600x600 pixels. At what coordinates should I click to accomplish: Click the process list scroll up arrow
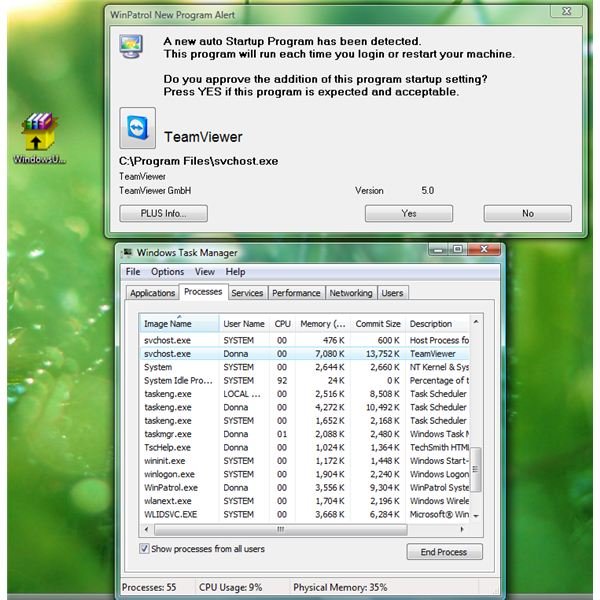[476, 322]
